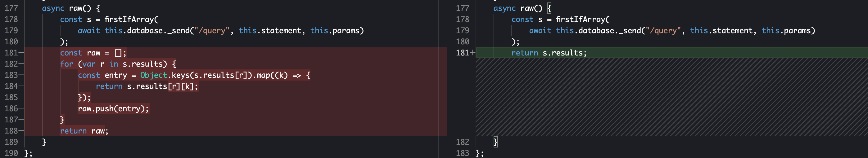The height and width of the screenshot is (158, 868).
Task: Click the plus marker beside modified line 181
Action: 473,53
